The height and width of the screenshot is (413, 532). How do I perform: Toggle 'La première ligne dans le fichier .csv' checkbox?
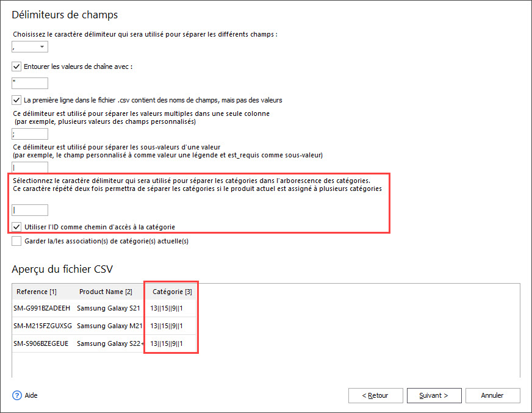(16, 100)
